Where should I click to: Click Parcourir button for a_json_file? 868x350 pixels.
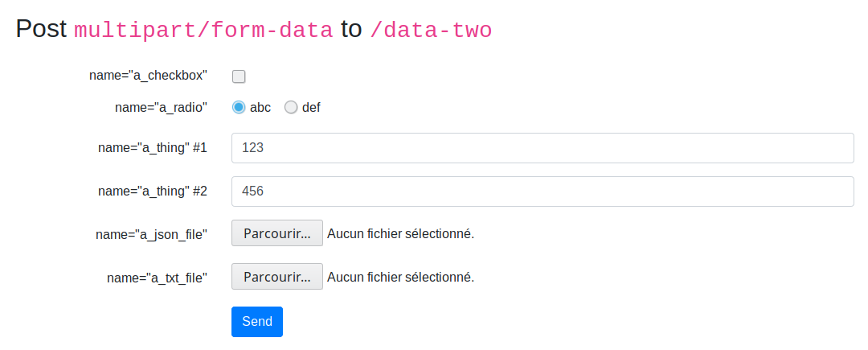coord(277,234)
